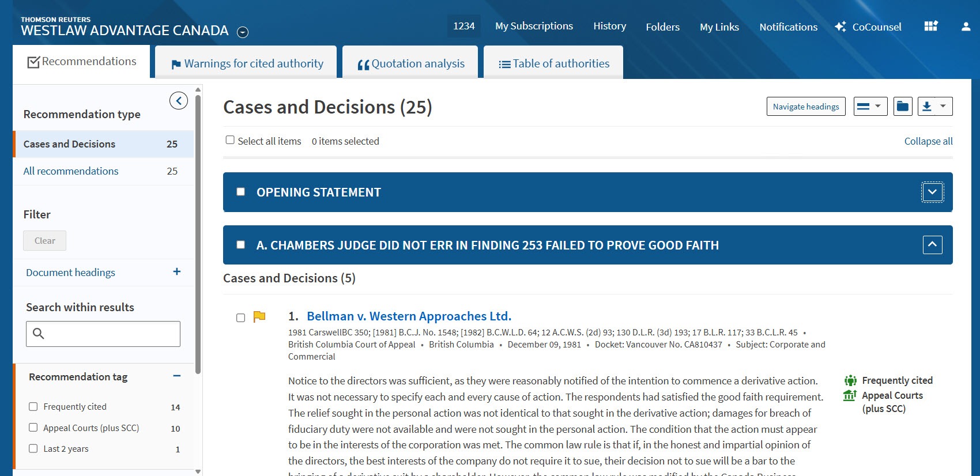Click the CoCounsel label in header
The width and height of the screenshot is (980, 476).
coord(877,27)
